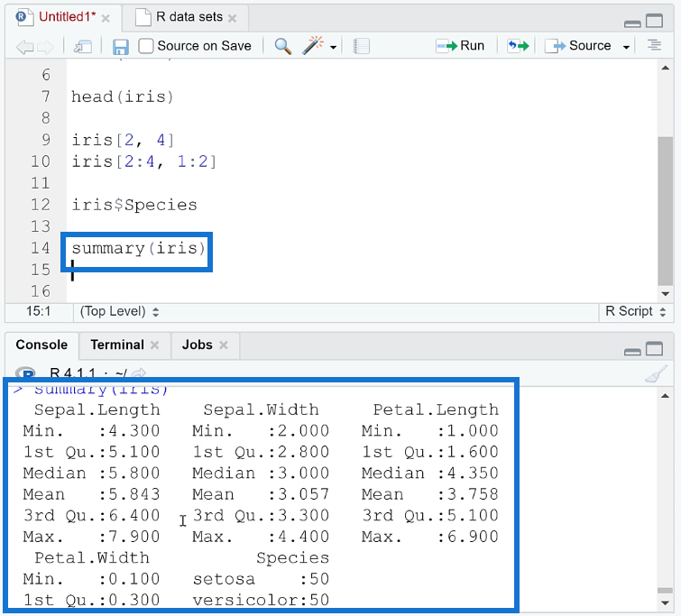Open Find/Replace with the magnifier icon
681x616 pixels.
[282, 46]
